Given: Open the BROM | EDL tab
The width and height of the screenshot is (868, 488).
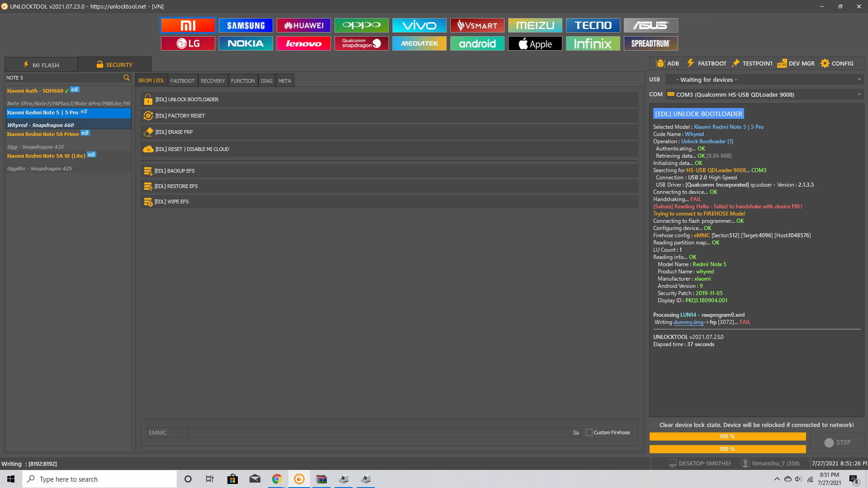Looking at the screenshot, I should (151, 80).
